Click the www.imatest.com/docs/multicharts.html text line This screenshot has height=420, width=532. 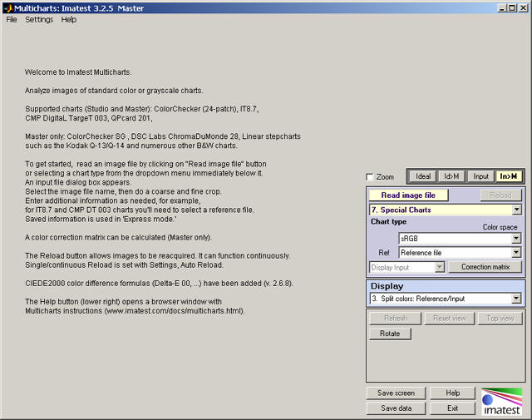pos(135,311)
